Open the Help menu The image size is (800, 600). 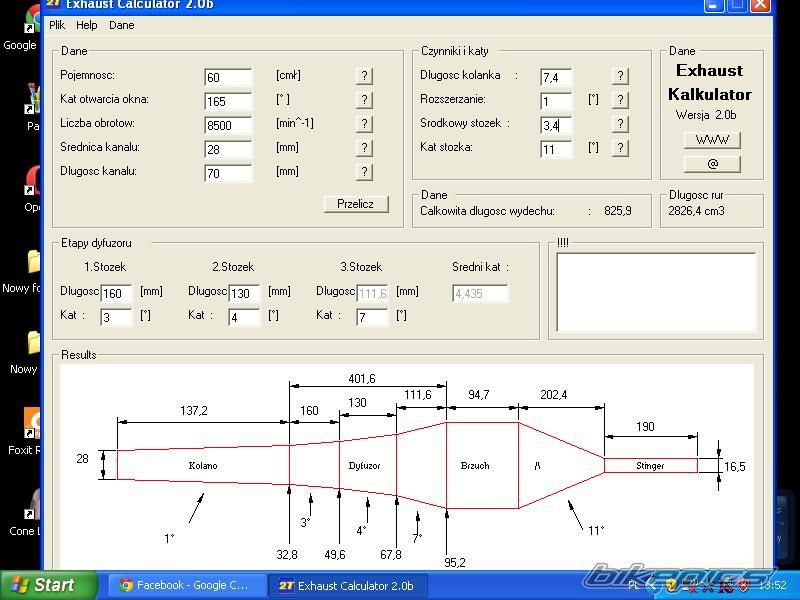pos(87,25)
